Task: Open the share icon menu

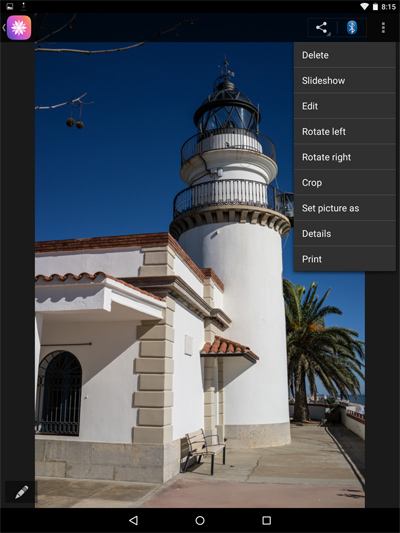Action: (321, 28)
